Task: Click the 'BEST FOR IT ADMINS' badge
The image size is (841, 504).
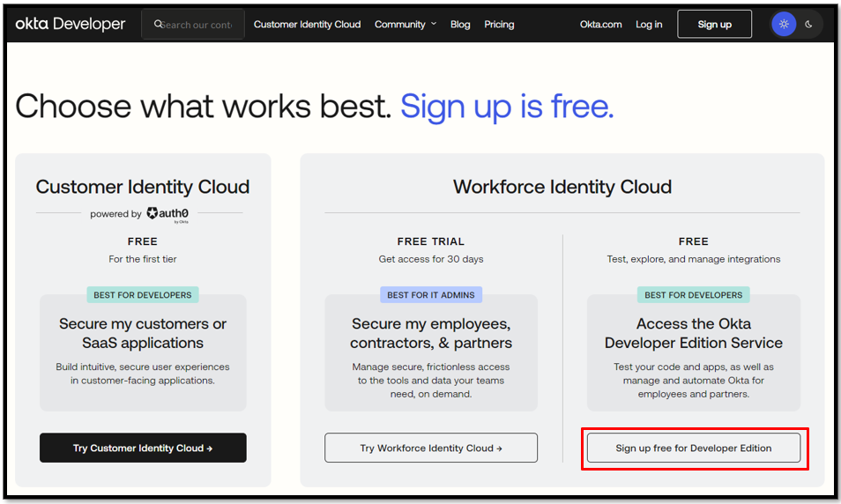Action: coord(431,295)
